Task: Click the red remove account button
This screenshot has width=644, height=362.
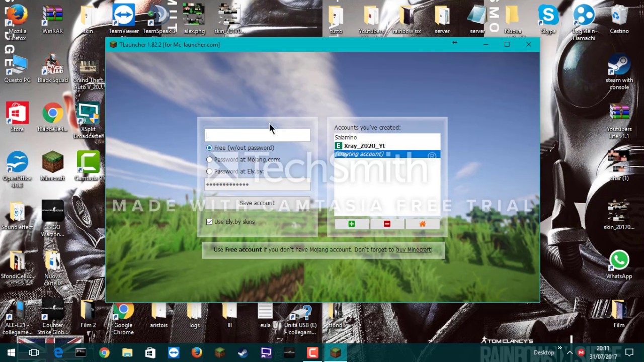Action: [x=387, y=224]
